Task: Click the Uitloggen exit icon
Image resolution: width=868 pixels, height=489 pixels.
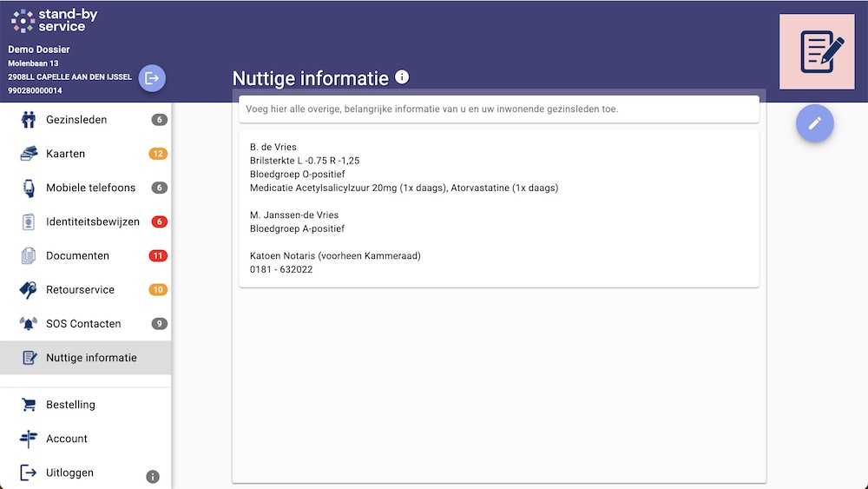Action: coord(29,472)
